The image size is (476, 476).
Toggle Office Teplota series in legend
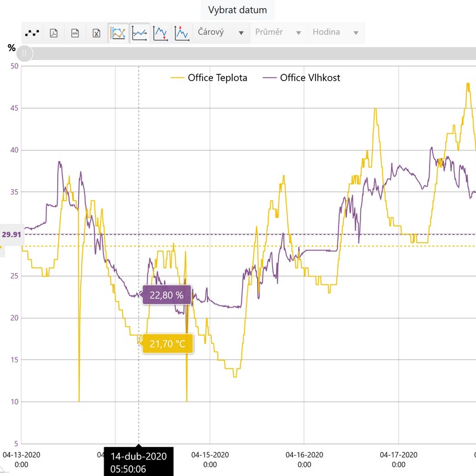tap(209, 77)
